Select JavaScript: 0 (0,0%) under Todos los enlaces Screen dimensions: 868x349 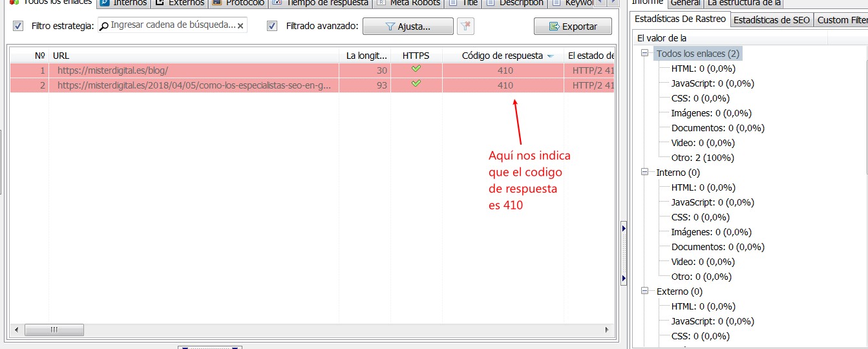click(x=713, y=83)
